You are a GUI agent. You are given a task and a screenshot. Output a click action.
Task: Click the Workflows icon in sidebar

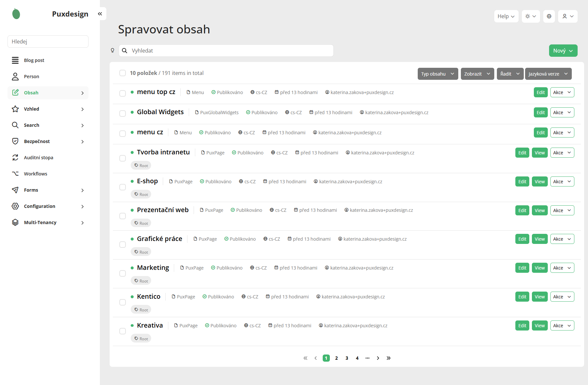pyautogui.click(x=15, y=174)
